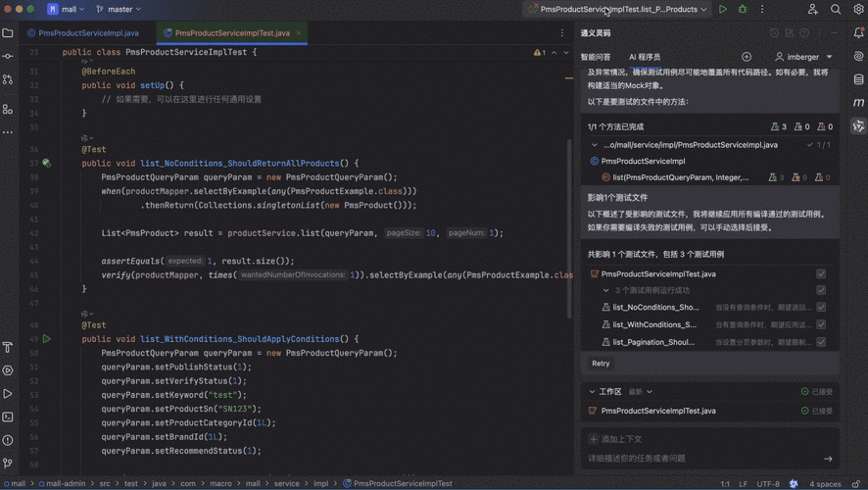Open the imberger account dropdown
This screenshot has width=868, height=490.
pyautogui.click(x=803, y=57)
